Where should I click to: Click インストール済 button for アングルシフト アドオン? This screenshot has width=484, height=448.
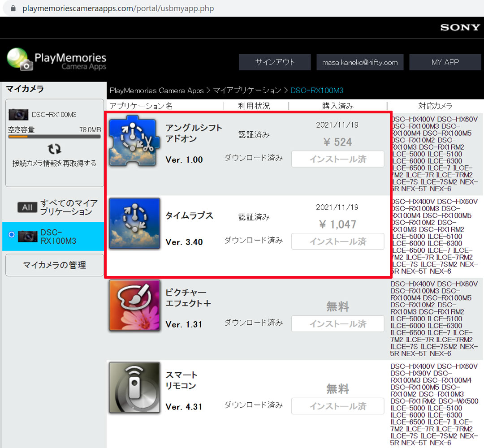pyautogui.click(x=338, y=159)
